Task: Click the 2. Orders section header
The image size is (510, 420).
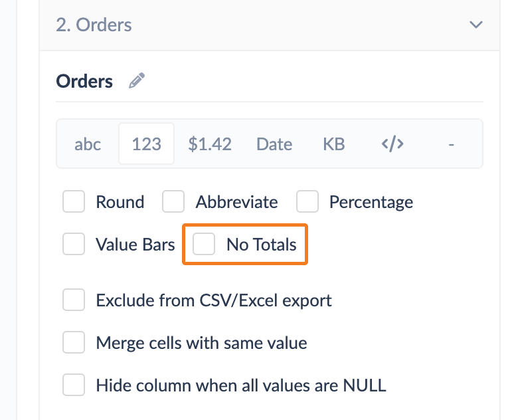Action: coord(270,25)
